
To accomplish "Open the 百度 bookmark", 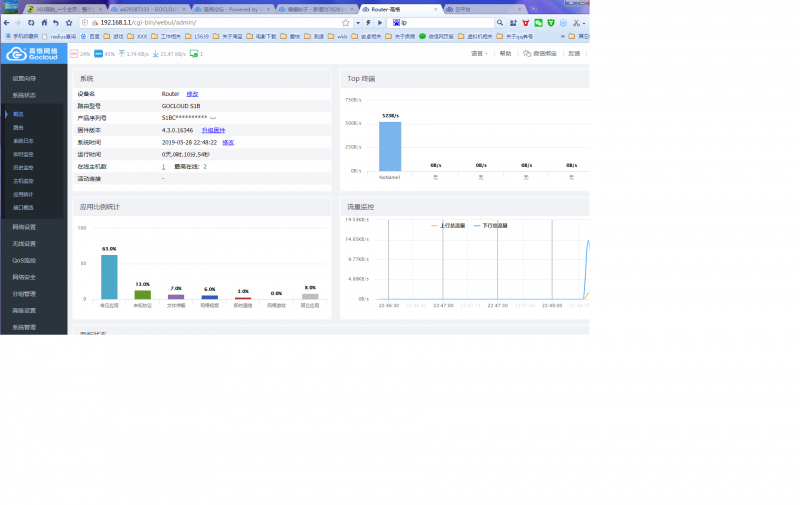I will (x=90, y=36).
